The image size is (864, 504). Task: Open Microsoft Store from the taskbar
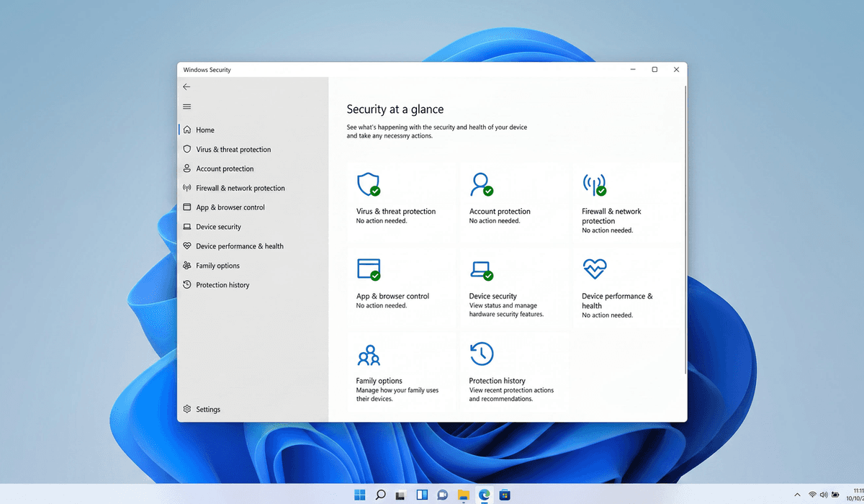point(505,495)
